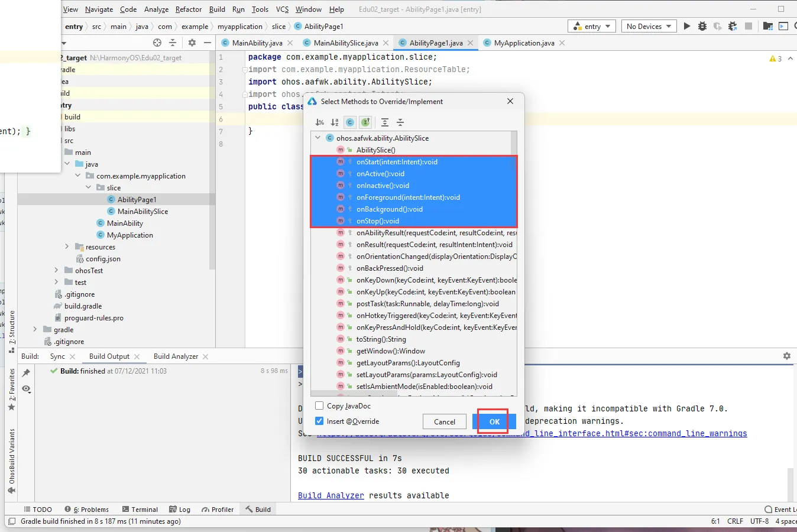
Task: Switch to Build Analyzer tab
Action: (176, 356)
